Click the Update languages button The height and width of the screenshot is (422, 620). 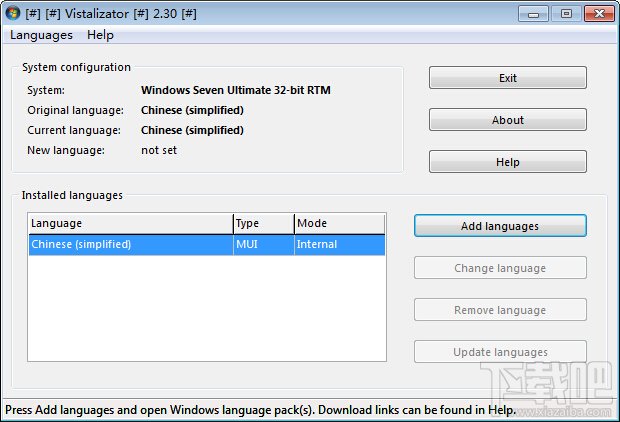pos(500,352)
